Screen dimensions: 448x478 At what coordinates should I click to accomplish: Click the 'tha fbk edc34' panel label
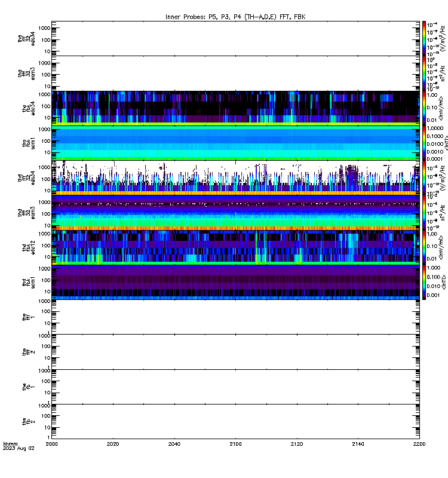click(28, 108)
